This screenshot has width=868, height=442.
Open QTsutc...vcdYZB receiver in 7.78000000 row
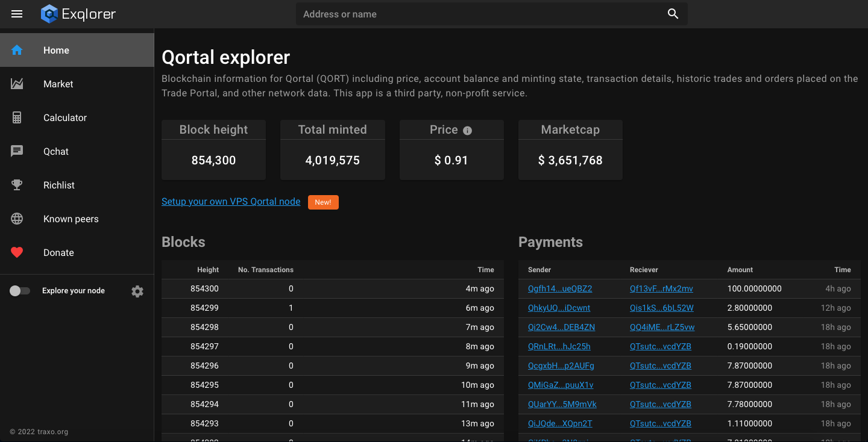661,404
